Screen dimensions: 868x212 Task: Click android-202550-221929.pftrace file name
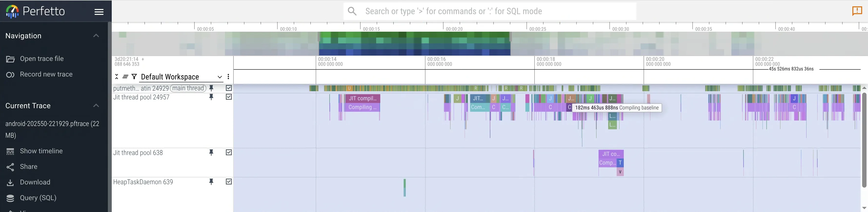click(52, 130)
